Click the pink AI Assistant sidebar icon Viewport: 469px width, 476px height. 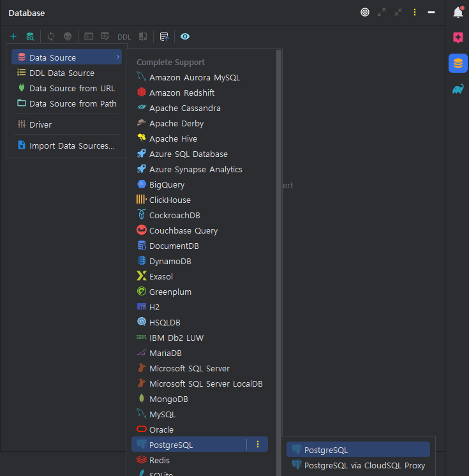point(458,38)
